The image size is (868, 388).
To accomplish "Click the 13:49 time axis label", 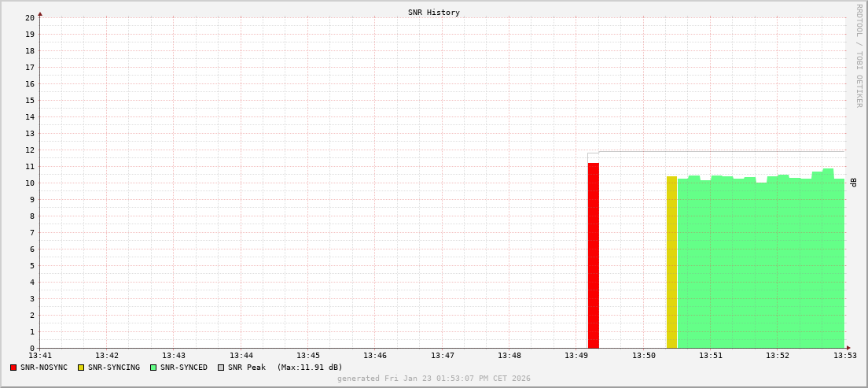I will click(576, 356).
